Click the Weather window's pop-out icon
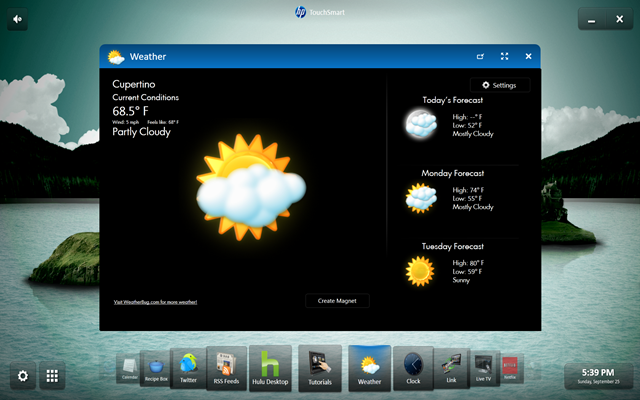 click(x=480, y=56)
